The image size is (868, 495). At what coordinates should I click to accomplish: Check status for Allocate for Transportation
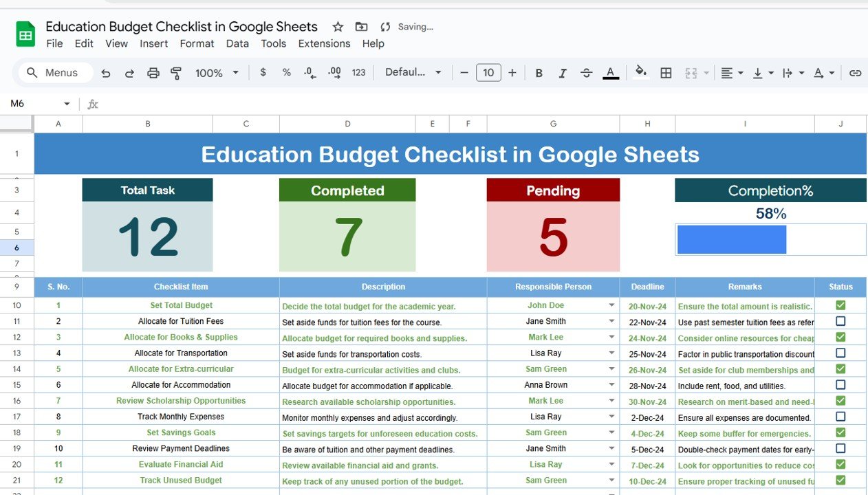tap(840, 353)
